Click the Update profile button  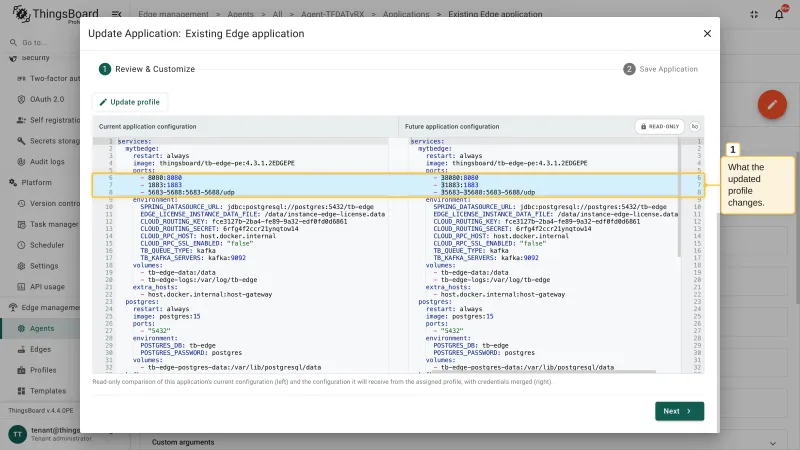pos(130,102)
